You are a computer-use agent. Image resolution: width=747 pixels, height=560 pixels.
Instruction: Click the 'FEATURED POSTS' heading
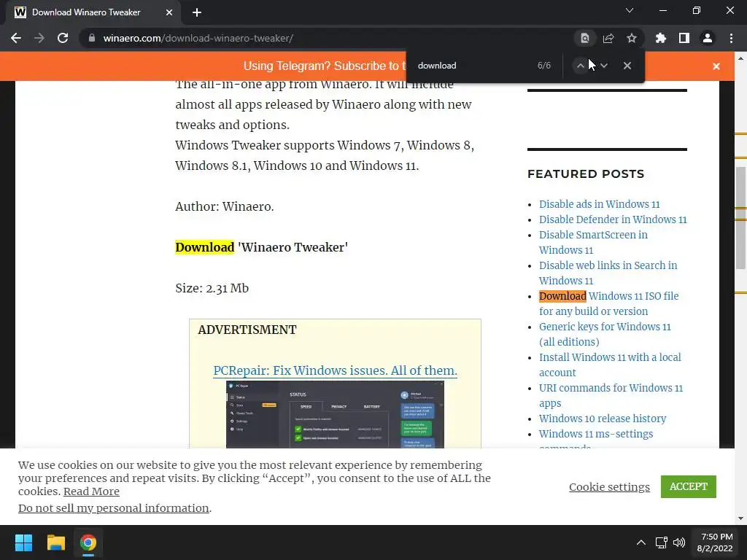tap(586, 174)
